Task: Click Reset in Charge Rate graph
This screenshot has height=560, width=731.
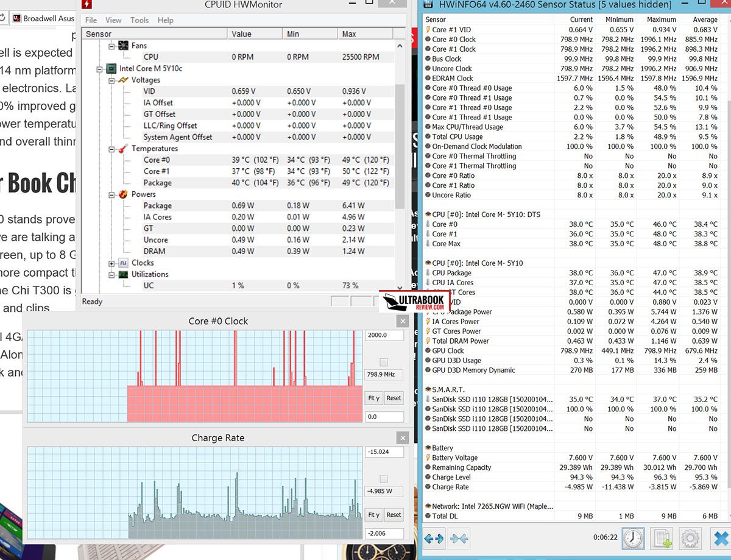Action: [x=394, y=515]
